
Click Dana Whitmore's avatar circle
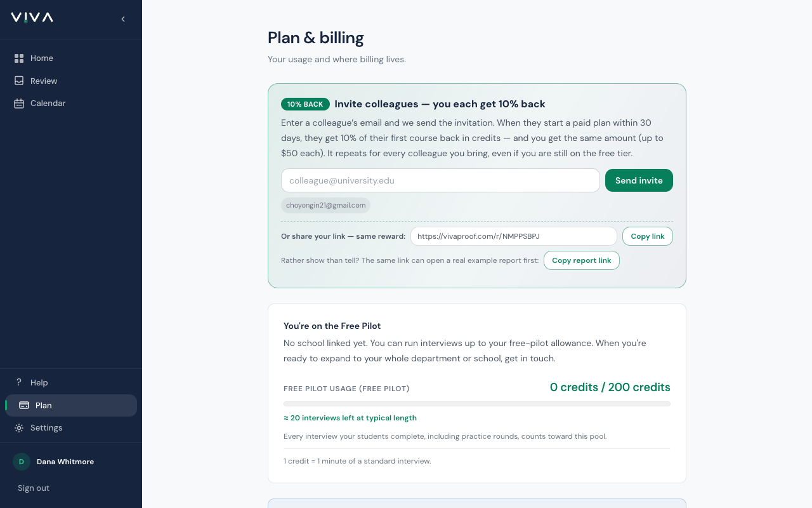coord(22,462)
